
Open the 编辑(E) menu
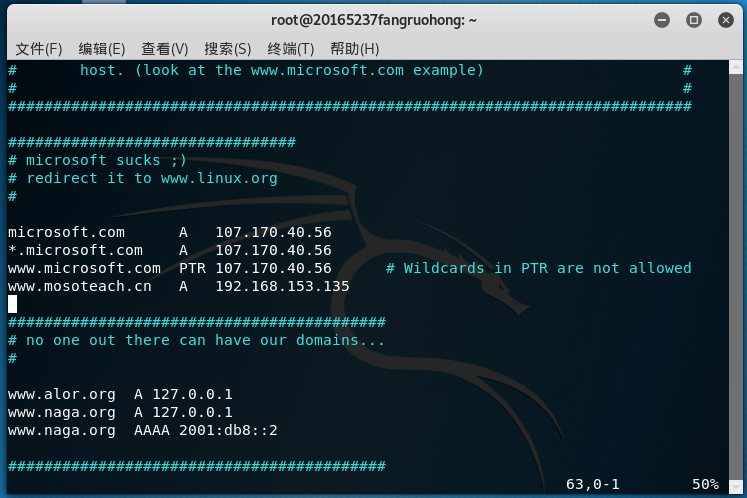[x=101, y=49]
